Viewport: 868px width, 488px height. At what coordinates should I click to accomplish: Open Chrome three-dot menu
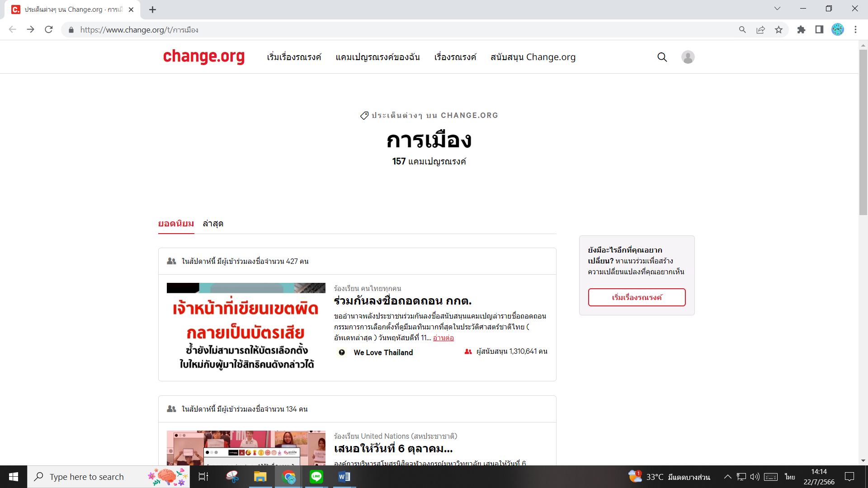click(x=855, y=29)
